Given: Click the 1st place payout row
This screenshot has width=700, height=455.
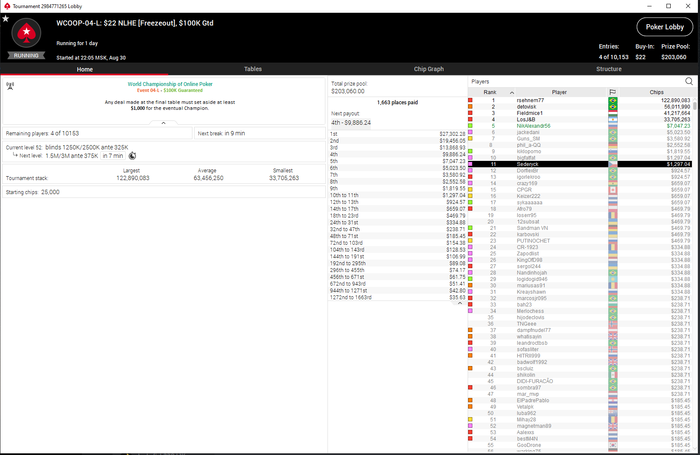Looking at the screenshot, I should (397, 134).
